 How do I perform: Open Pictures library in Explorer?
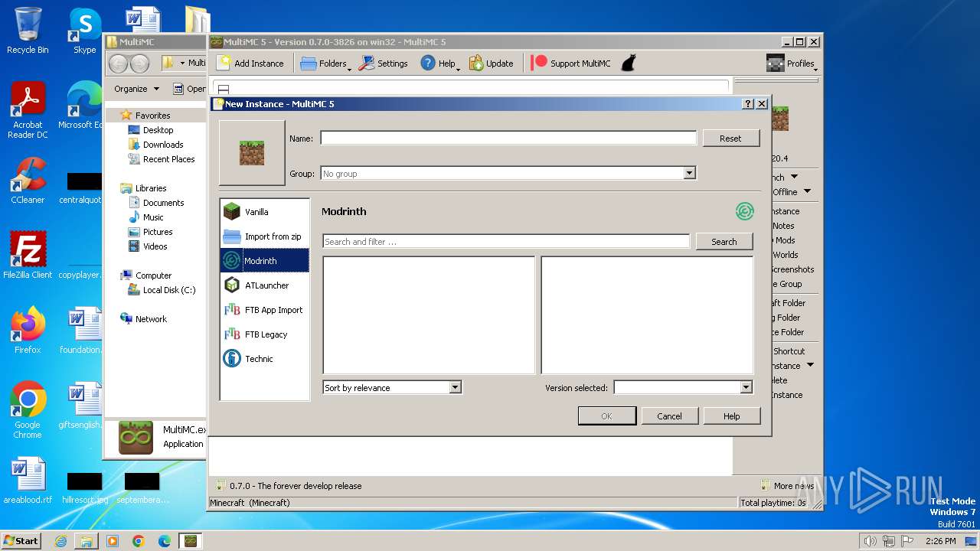pos(158,232)
